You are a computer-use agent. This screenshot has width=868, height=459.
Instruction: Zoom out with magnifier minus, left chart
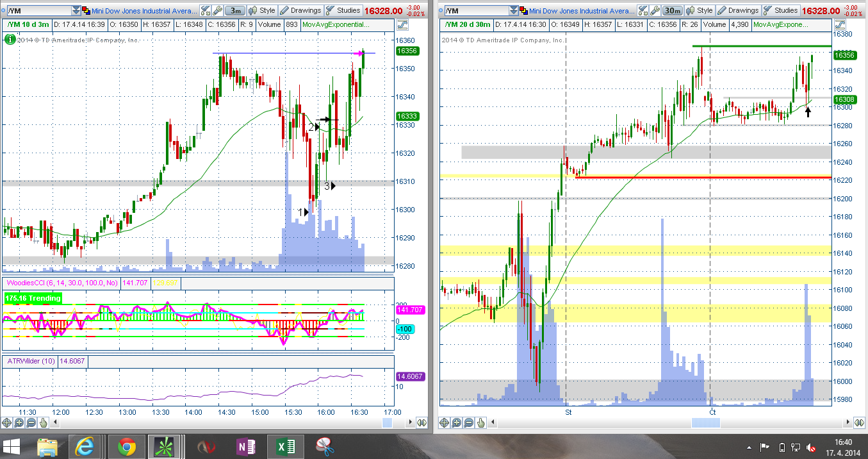coord(31,422)
